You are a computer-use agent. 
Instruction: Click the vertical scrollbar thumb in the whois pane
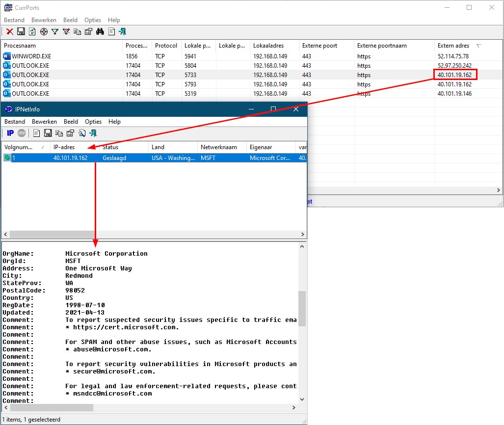[x=302, y=308]
